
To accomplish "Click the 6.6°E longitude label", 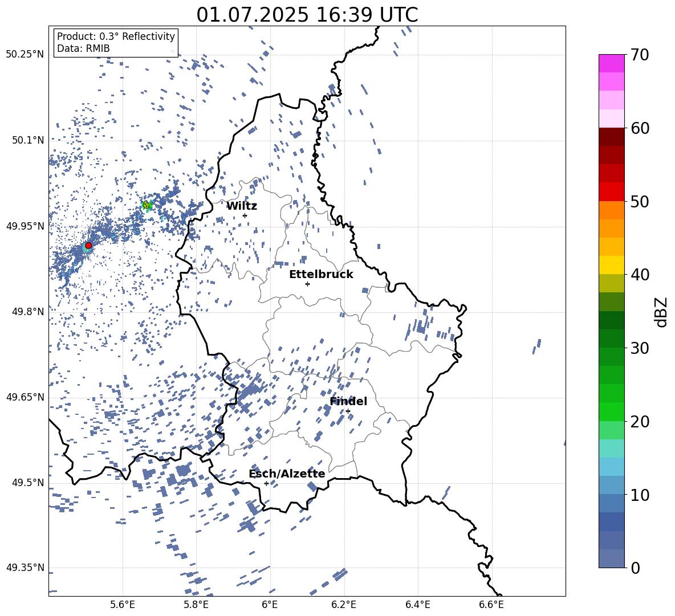I will tap(491, 605).
